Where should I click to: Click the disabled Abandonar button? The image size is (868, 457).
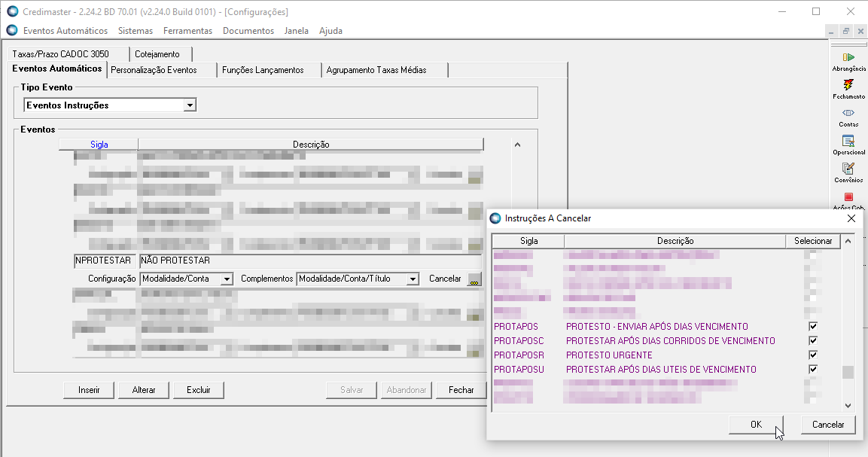pyautogui.click(x=407, y=390)
